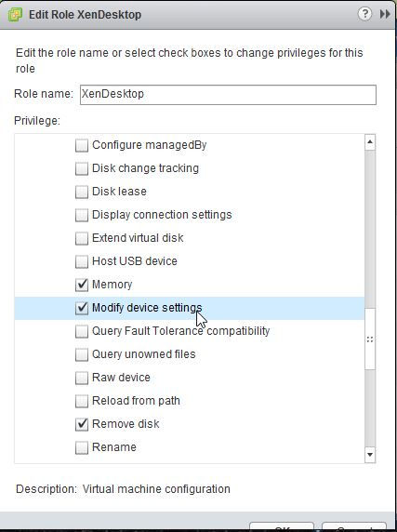Click the double-arrow expand icon in title bar
Screen dimensions: 397x532
(x=385, y=14)
